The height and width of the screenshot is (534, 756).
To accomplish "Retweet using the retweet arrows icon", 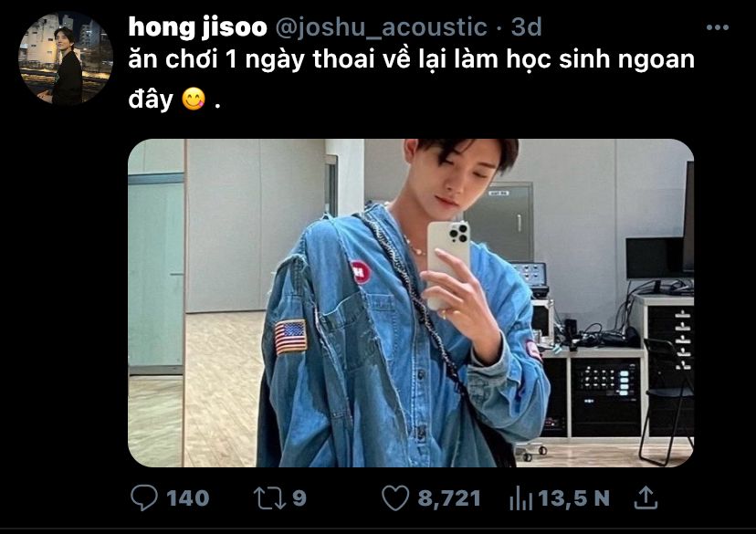I will tap(270, 498).
